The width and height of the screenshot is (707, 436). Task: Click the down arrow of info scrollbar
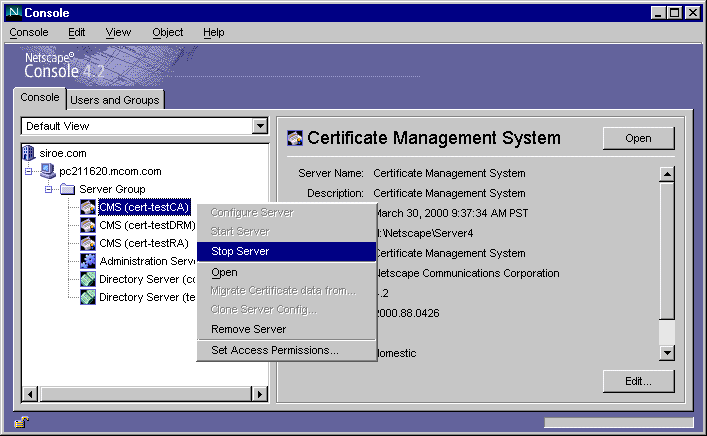tap(667, 352)
